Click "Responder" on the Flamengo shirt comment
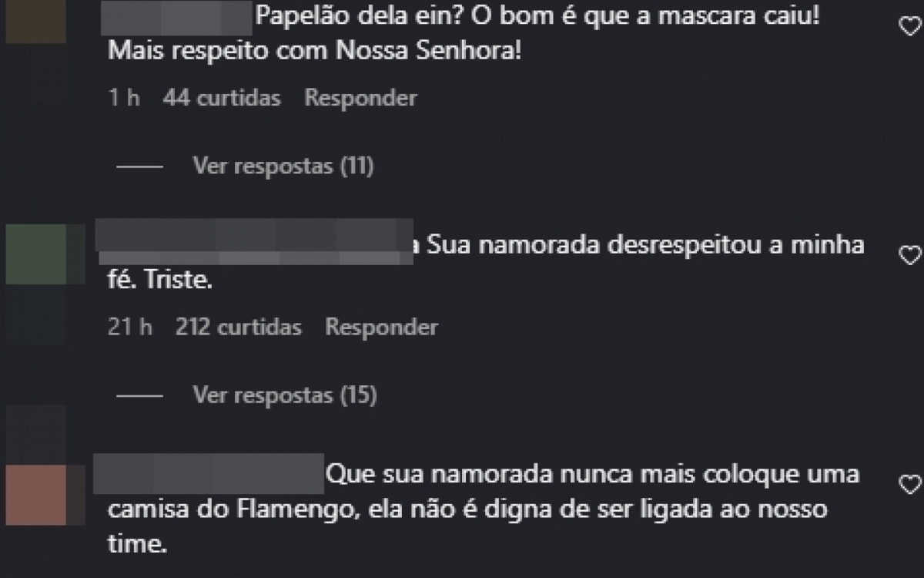This screenshot has height=578, width=924. click(x=362, y=574)
